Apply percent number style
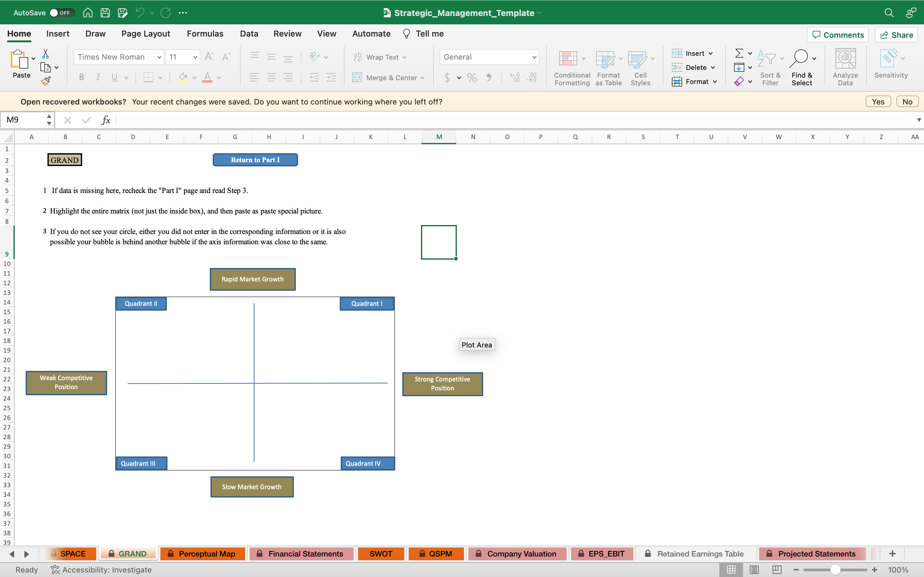The image size is (924, 577). point(472,78)
